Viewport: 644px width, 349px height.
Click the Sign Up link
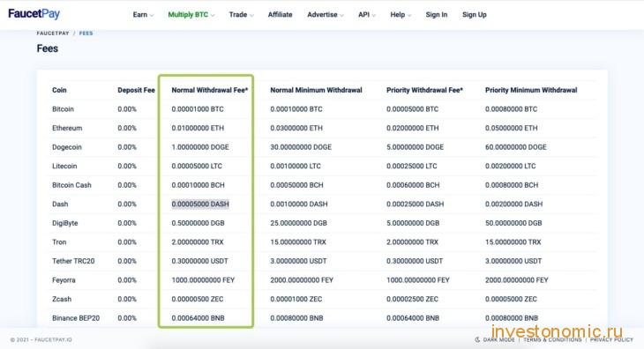coord(475,14)
